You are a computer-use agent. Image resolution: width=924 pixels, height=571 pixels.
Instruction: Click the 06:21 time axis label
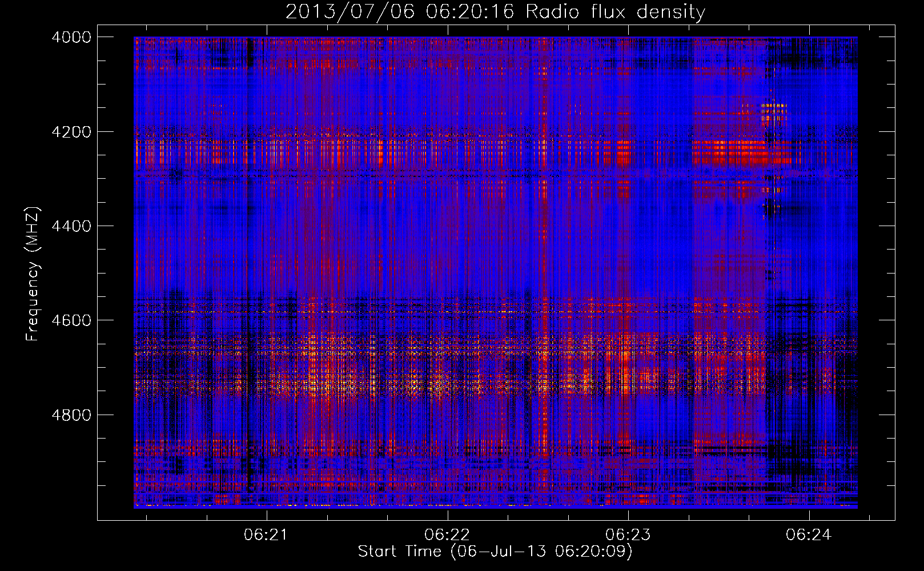(x=265, y=535)
